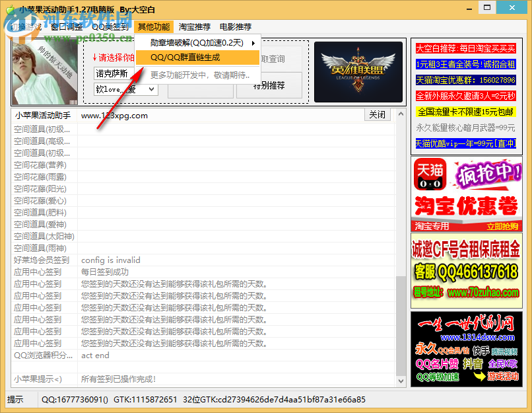Click the www.123xpg.com header text

[114, 116]
